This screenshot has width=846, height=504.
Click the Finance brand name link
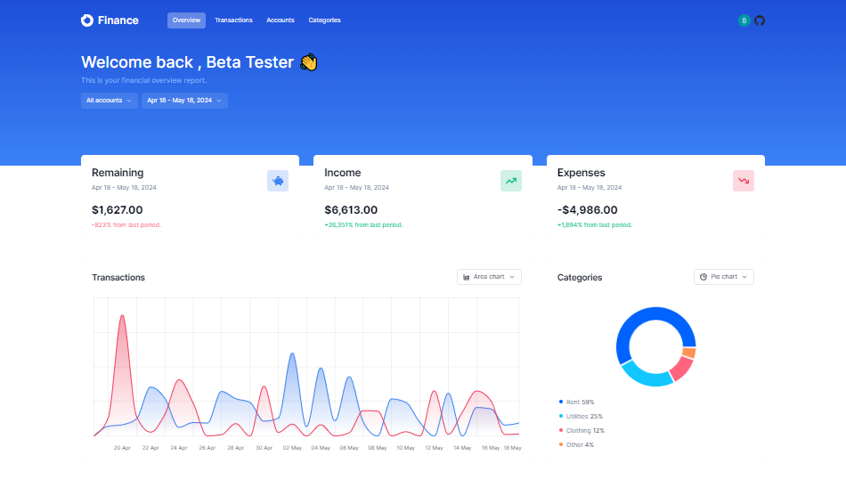(118, 20)
